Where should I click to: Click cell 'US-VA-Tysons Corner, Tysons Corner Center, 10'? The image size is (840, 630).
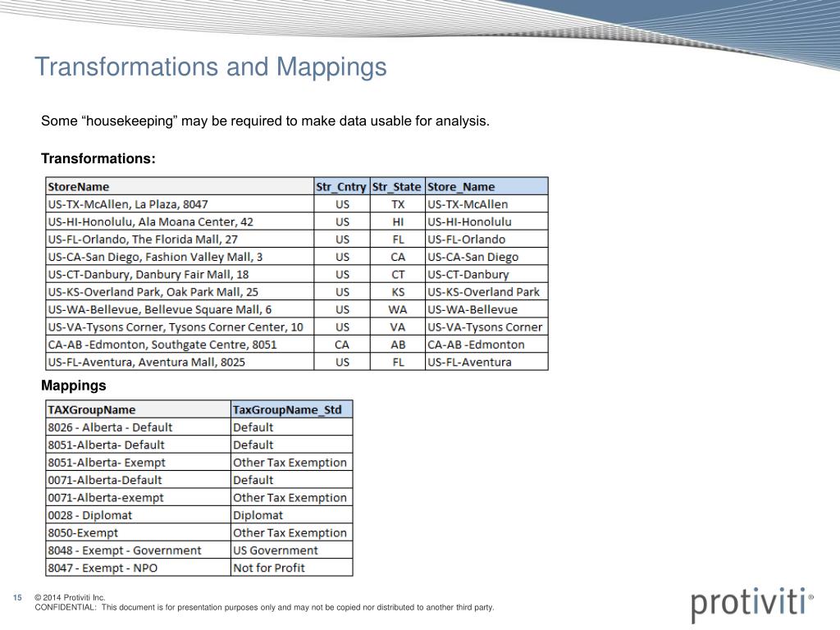pos(180,326)
